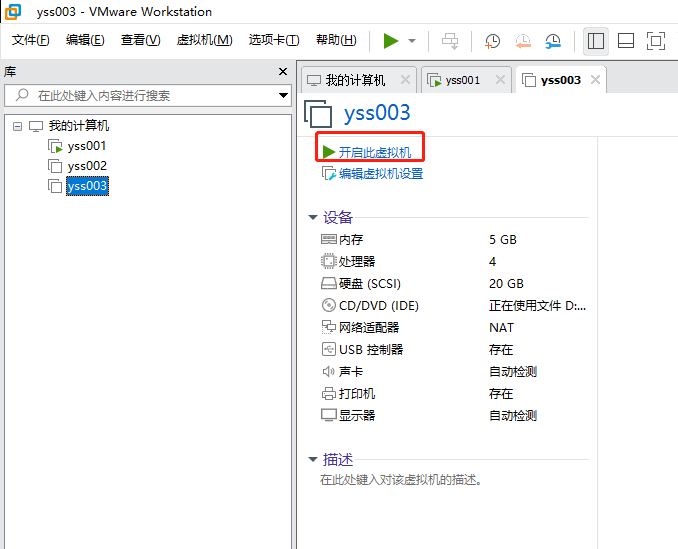Click the CPU icon beside 处理器
Viewport: 678px width, 549px height.
click(329, 261)
